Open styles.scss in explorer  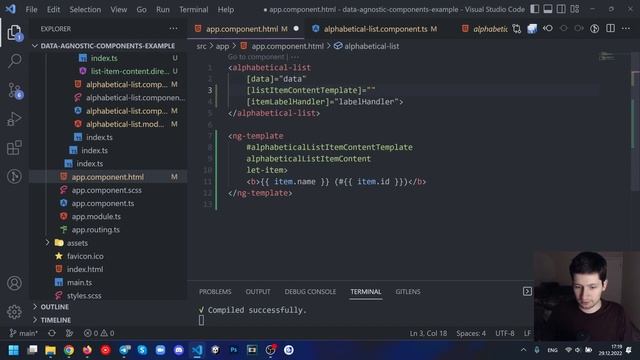(84, 296)
